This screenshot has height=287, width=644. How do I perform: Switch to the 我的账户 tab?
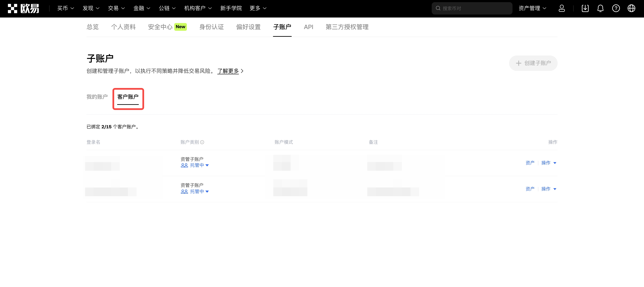pyautogui.click(x=97, y=97)
